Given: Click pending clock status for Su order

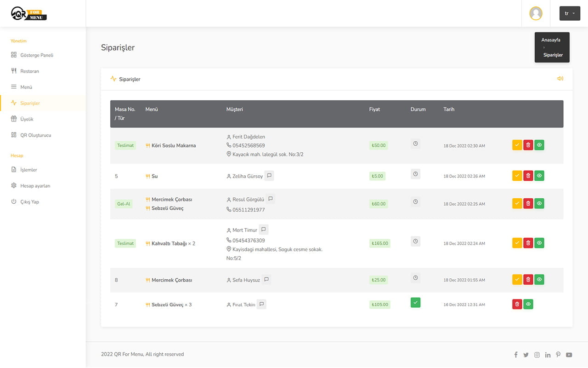Looking at the screenshot, I should point(416,174).
